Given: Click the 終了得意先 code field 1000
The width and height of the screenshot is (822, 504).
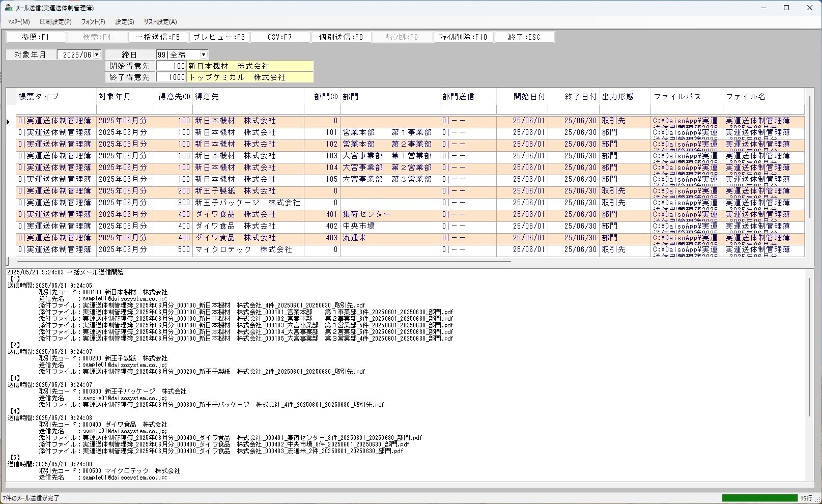Looking at the screenshot, I should point(172,77).
